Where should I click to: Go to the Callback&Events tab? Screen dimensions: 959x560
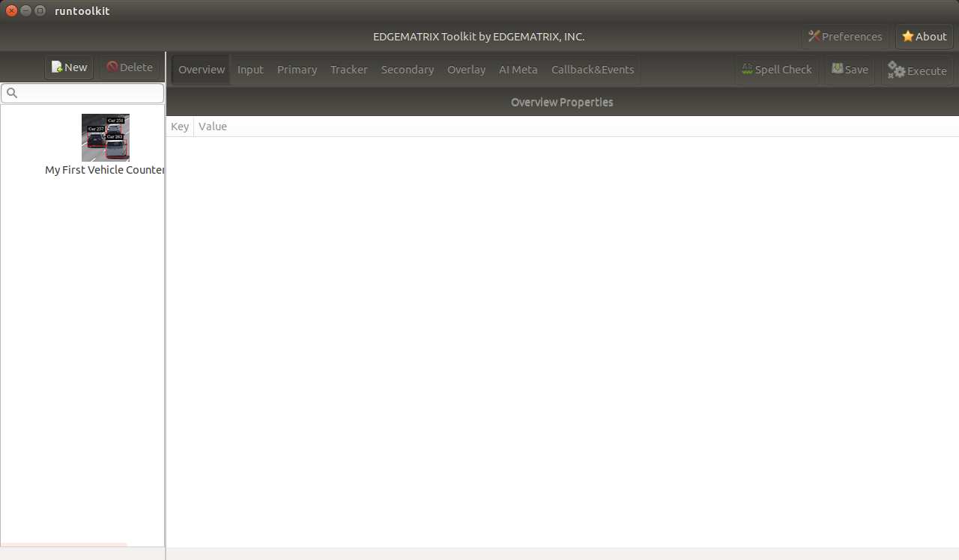click(x=593, y=70)
